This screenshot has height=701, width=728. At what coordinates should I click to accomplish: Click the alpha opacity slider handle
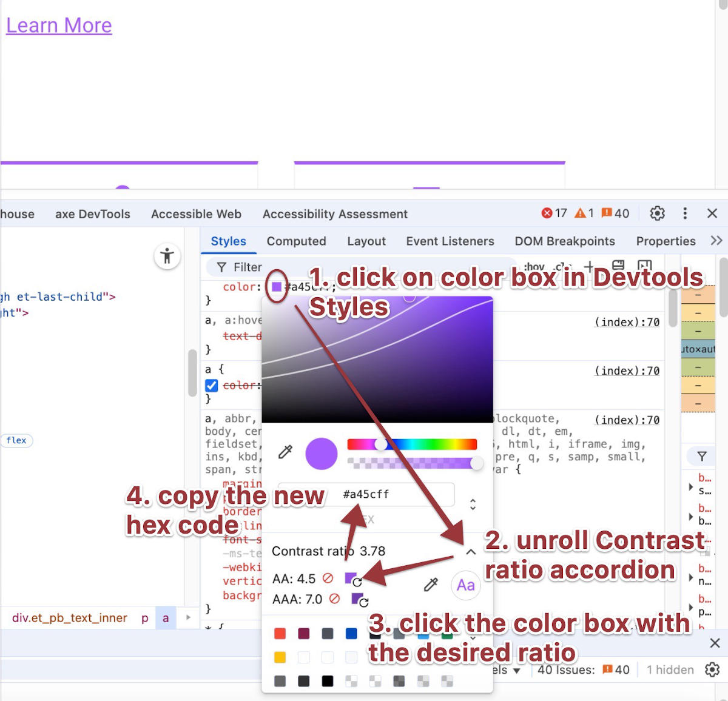coord(477,463)
